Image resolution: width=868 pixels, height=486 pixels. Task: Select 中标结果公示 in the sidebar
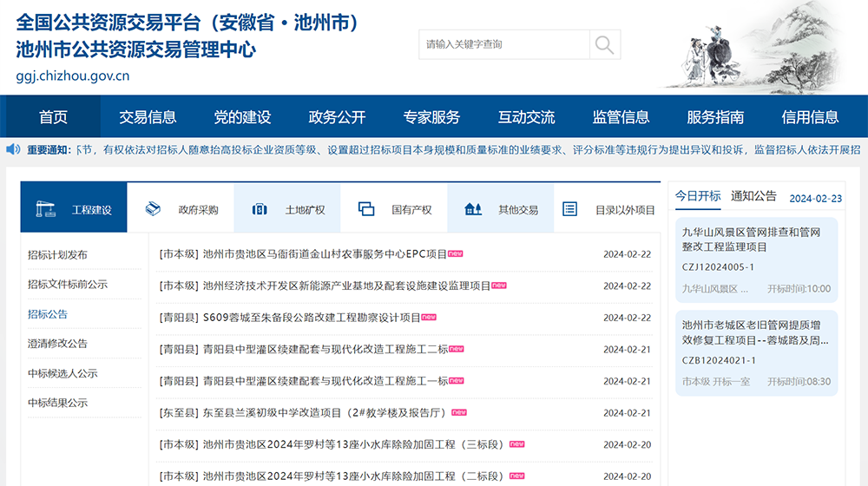click(57, 403)
